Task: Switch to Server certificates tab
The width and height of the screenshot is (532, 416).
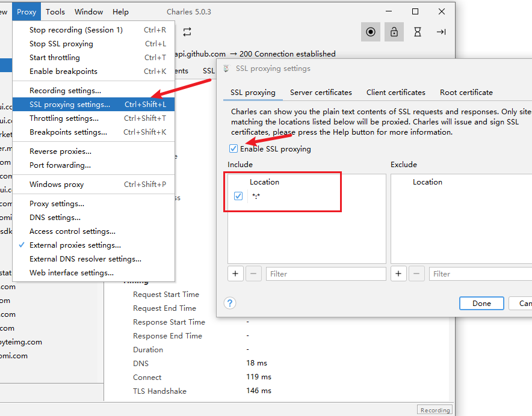Action: (x=321, y=93)
